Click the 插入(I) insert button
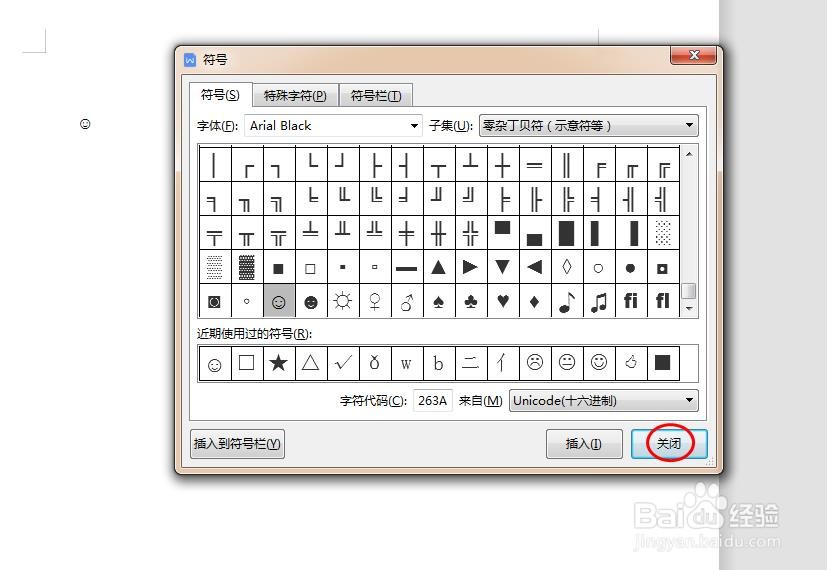827x570 pixels. point(584,444)
